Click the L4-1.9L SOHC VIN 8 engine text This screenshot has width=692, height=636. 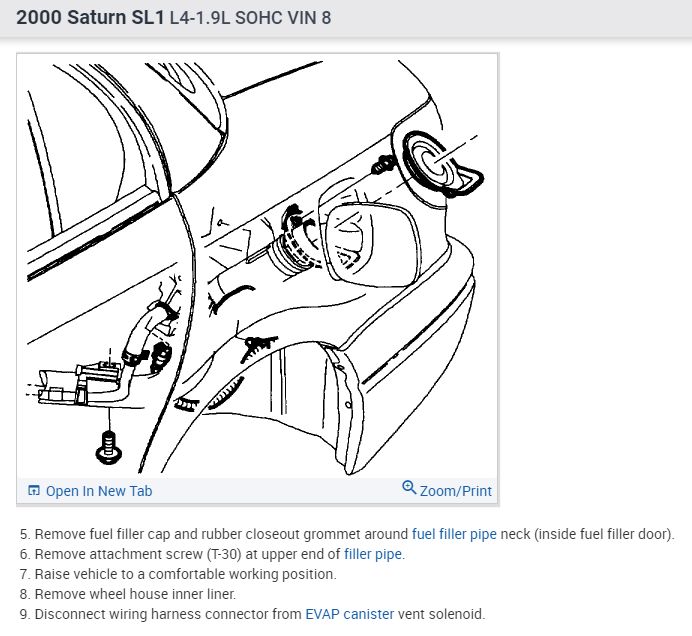(250, 18)
